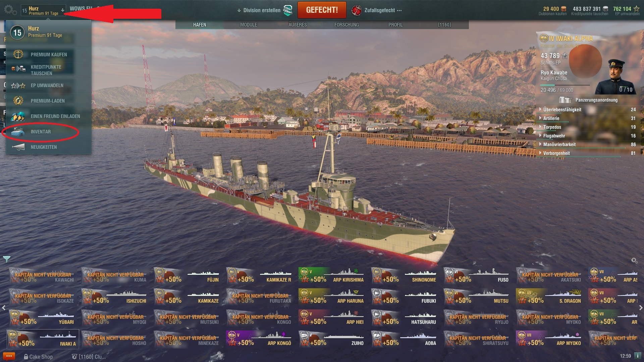Click the right carousel scroll arrow
The width and height of the screenshot is (644, 362).
coord(641,308)
